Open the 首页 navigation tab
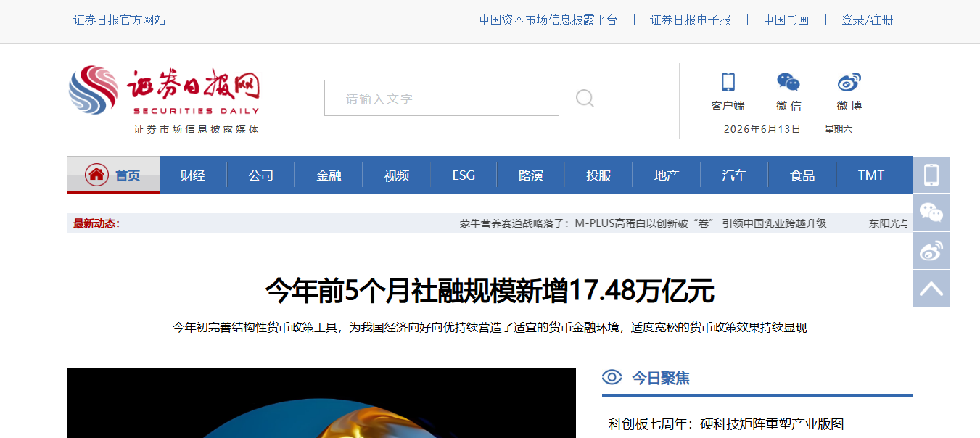The width and height of the screenshot is (980, 438). [113, 175]
